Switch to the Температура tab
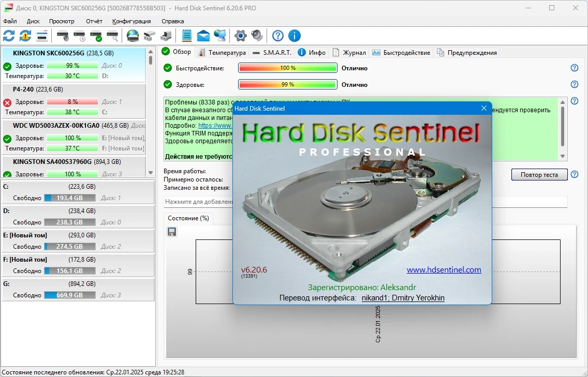Screen dimensions: 588x377 tap(222, 52)
